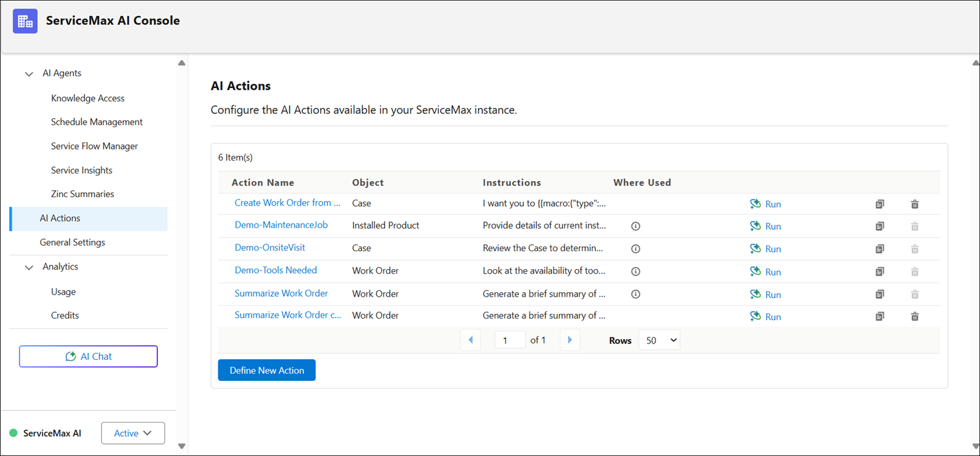980x456 pixels.
Task: Run the Summarize Work Order c... action
Action: click(765, 317)
